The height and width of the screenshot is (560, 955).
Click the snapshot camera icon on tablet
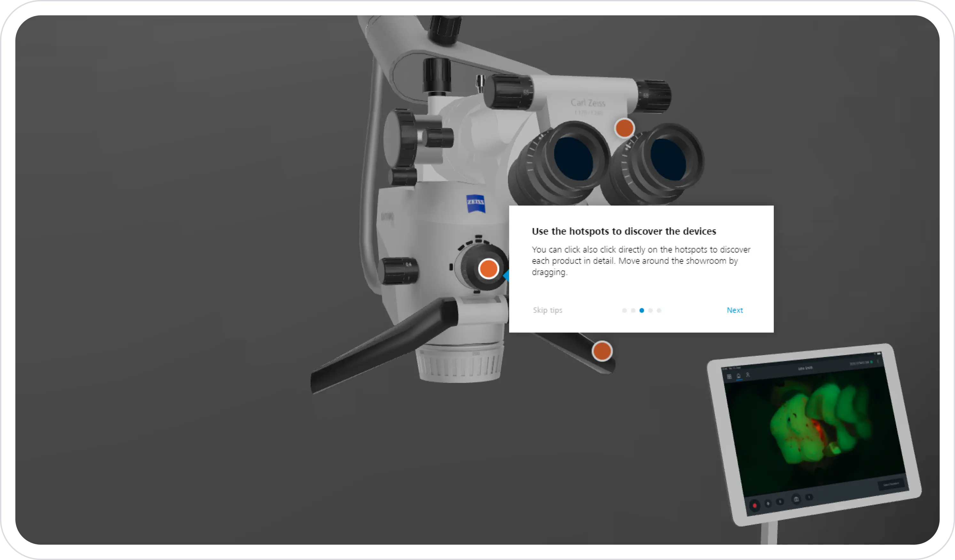tap(796, 499)
